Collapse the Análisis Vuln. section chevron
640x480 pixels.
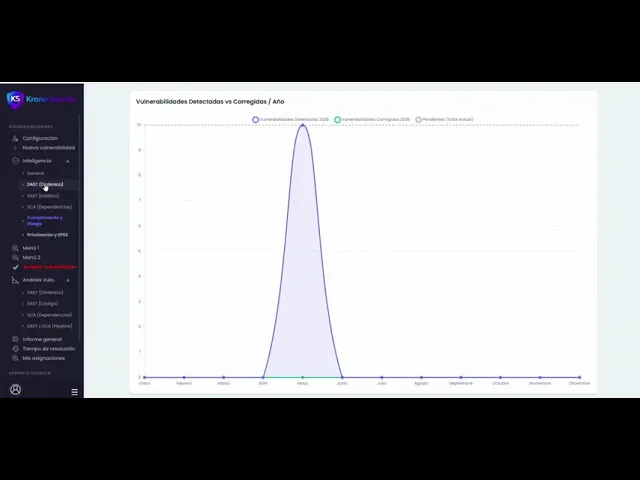(68, 280)
